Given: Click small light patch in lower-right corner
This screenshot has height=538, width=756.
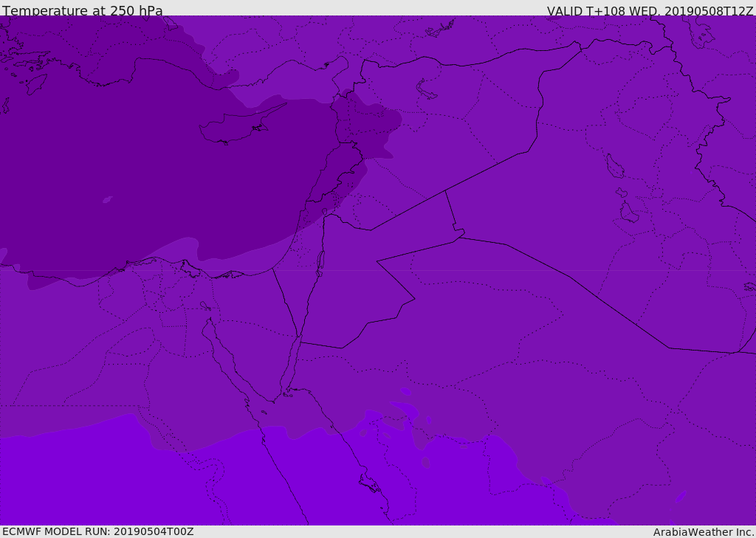Looking at the screenshot, I should tap(681, 496).
